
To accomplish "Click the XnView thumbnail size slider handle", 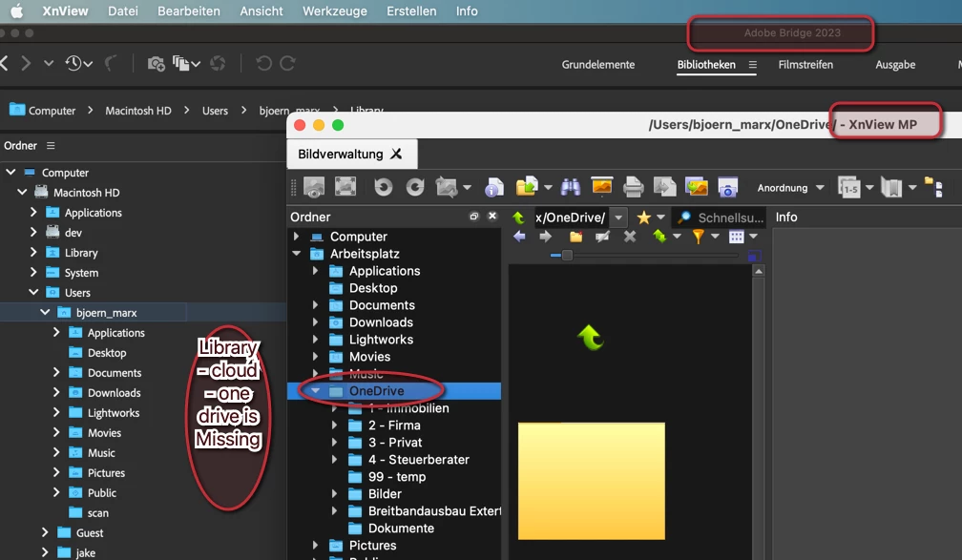I will pyautogui.click(x=567, y=255).
